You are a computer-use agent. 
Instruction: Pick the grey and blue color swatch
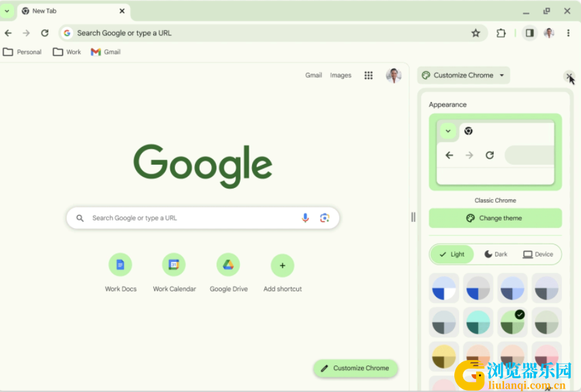tap(478, 289)
